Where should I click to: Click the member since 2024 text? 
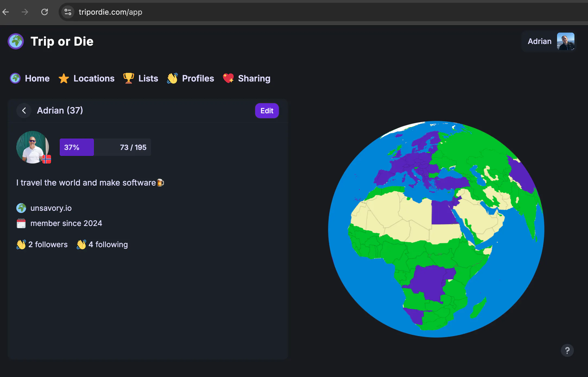tap(66, 223)
